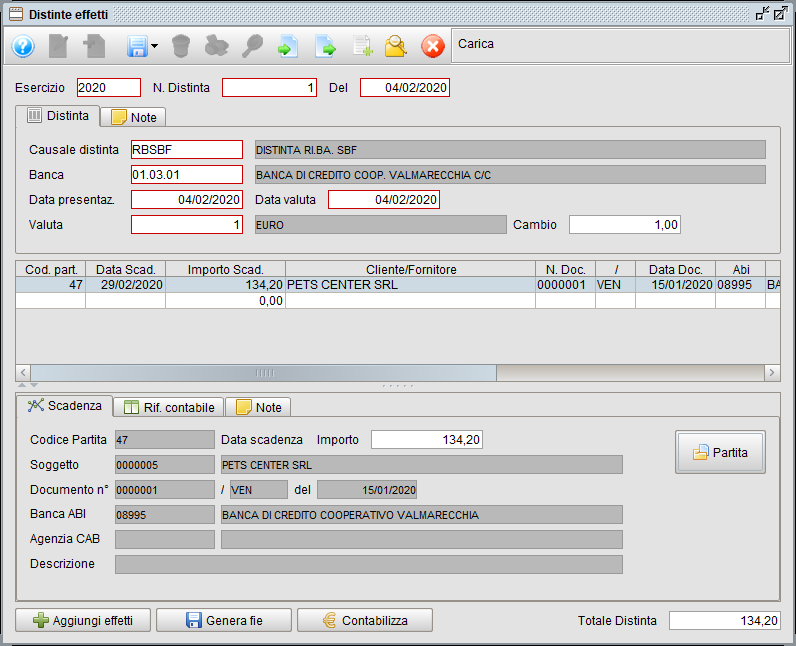Click the Genera file button
The height and width of the screenshot is (646, 796).
click(224, 620)
